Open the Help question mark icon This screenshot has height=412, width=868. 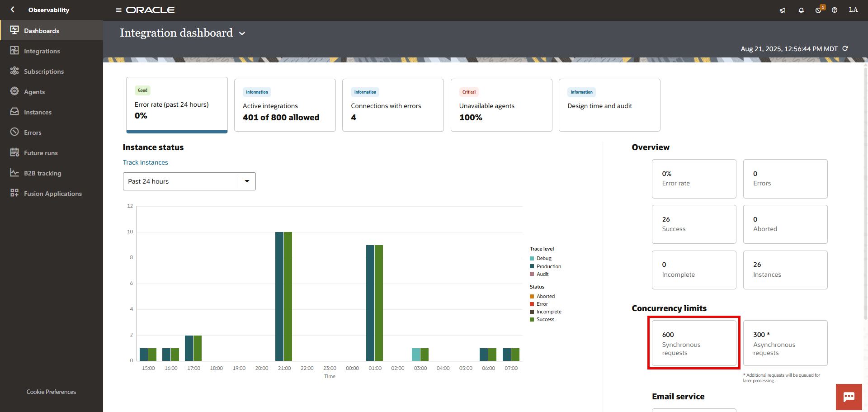click(x=835, y=10)
